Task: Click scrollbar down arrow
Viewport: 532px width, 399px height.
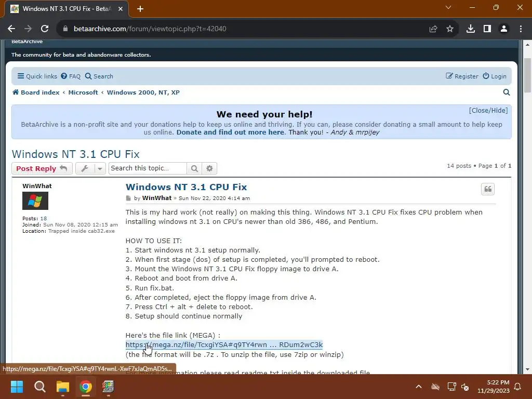Action: tap(527, 369)
